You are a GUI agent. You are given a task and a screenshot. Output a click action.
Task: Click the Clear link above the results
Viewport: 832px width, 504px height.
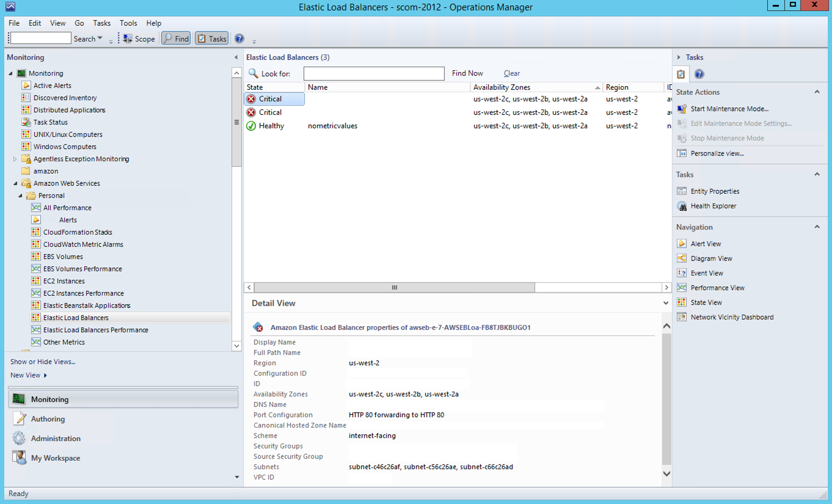click(x=511, y=73)
